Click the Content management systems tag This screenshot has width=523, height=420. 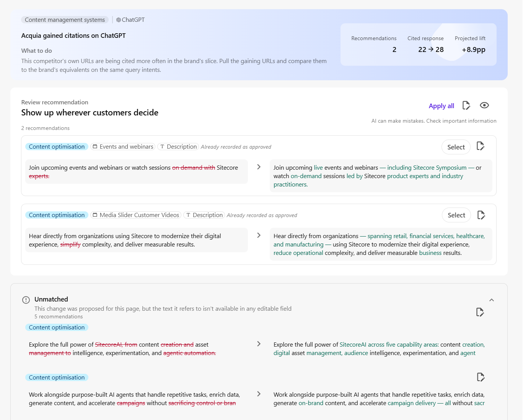[x=65, y=20]
